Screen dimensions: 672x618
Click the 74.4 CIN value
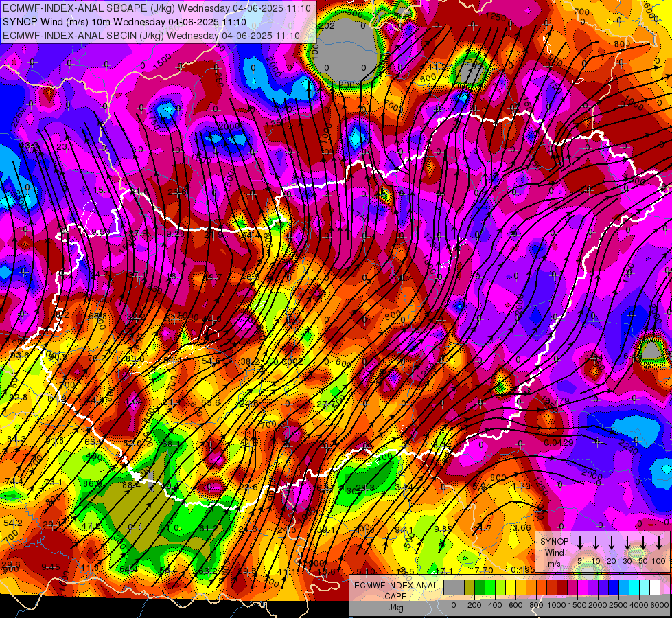14,481
